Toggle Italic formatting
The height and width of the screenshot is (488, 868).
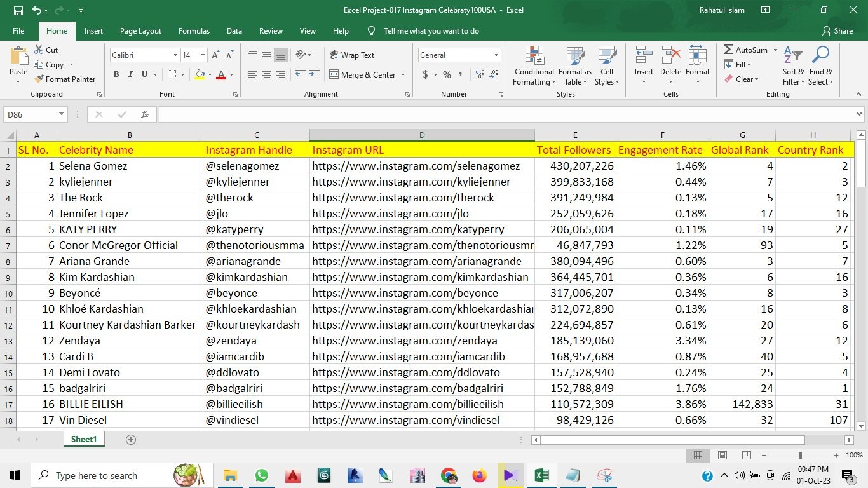tap(130, 74)
